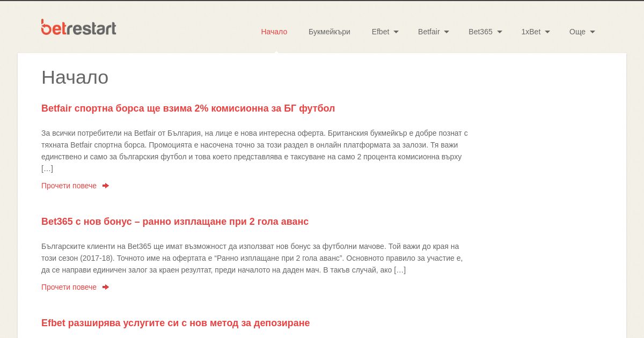Click the arrow icon after the Bet365 article's Прочети повече
The image size is (644, 338).
click(x=106, y=287)
